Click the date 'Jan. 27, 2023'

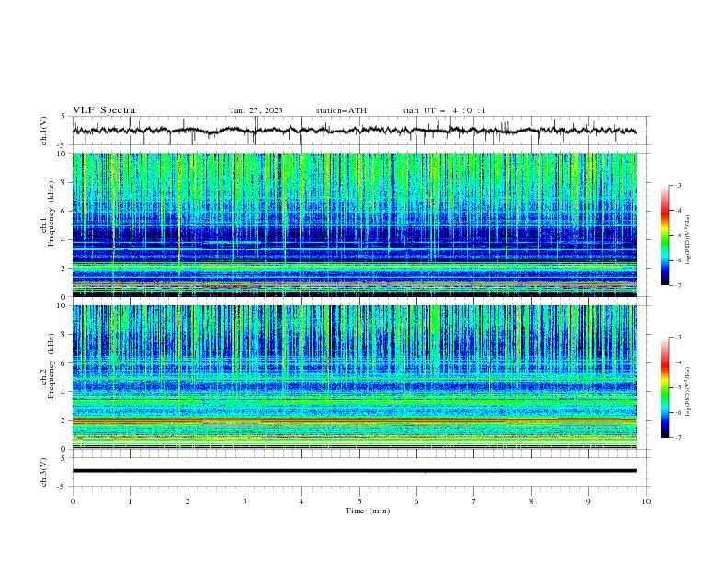pyautogui.click(x=256, y=110)
